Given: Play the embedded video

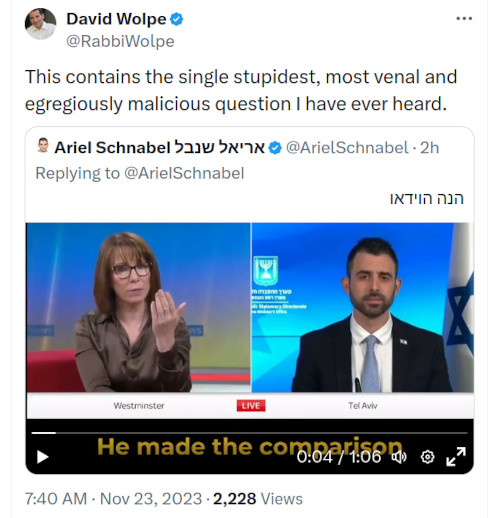Looking at the screenshot, I should click(x=42, y=457).
